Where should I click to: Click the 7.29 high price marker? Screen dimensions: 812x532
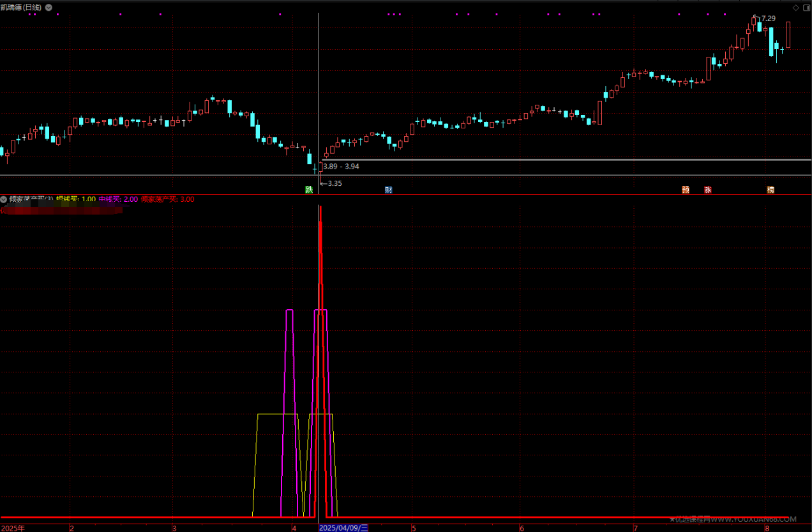tap(768, 19)
